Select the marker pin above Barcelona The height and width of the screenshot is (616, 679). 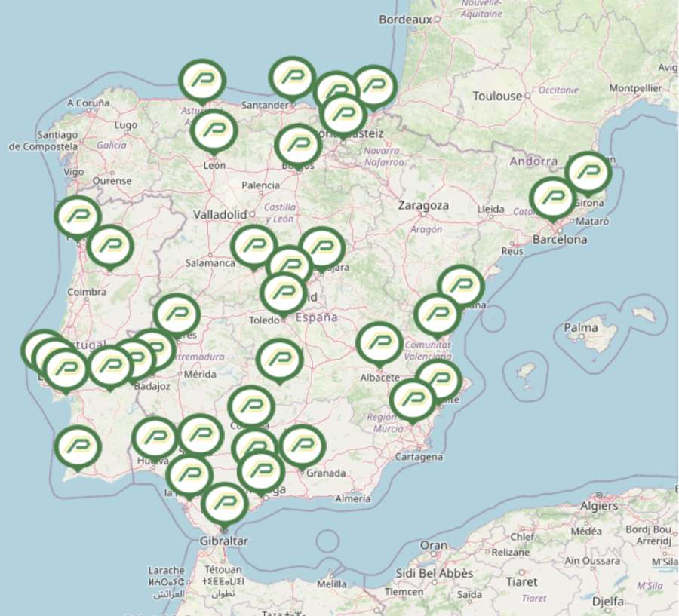pos(552,197)
